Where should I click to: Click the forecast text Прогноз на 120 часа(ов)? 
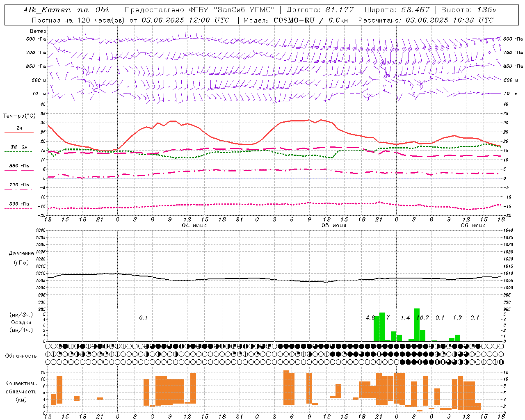tap(79, 20)
